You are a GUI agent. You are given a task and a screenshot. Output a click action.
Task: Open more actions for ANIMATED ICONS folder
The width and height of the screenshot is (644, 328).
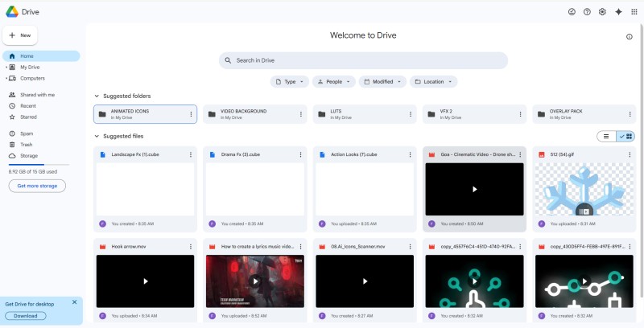click(x=191, y=114)
